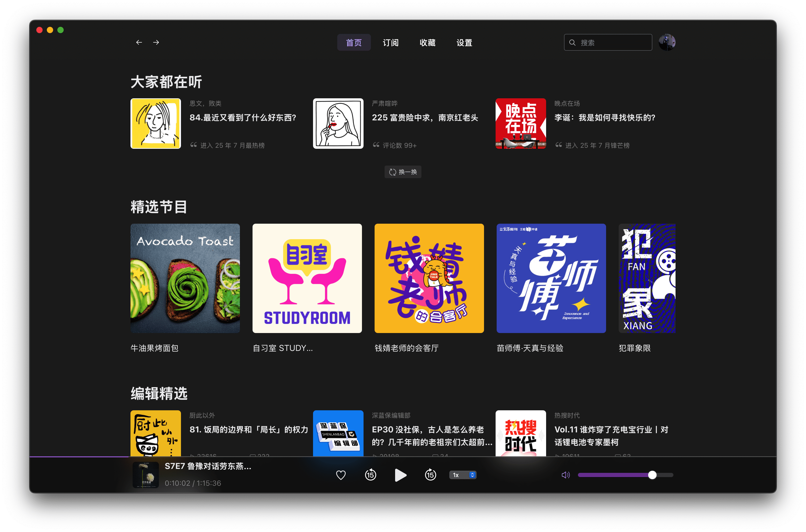Screen dimensions: 806x532
Task: Skip forward 15 seconds
Action: tap(430, 475)
